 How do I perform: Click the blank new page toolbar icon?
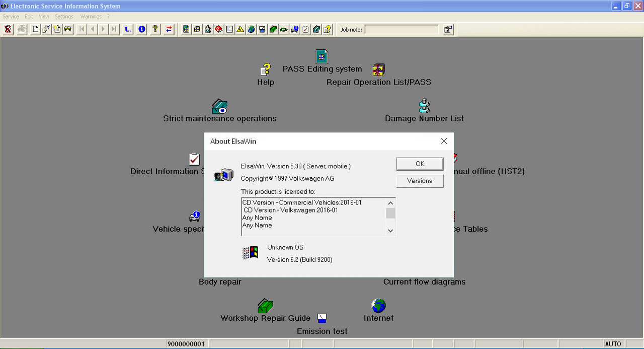pyautogui.click(x=35, y=29)
